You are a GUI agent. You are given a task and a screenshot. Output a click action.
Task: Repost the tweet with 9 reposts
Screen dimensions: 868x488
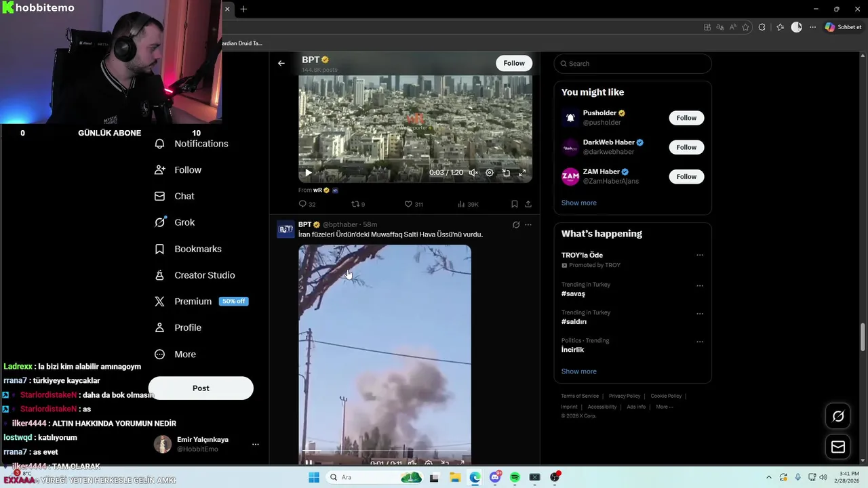358,204
